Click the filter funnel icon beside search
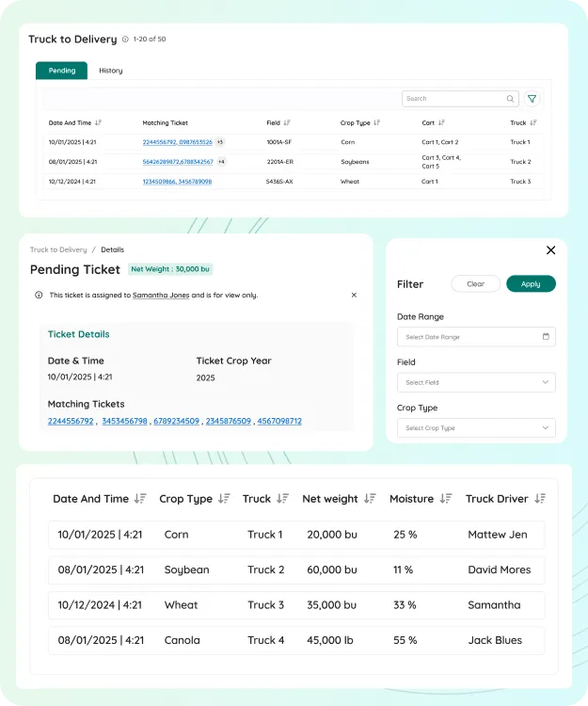 point(532,99)
